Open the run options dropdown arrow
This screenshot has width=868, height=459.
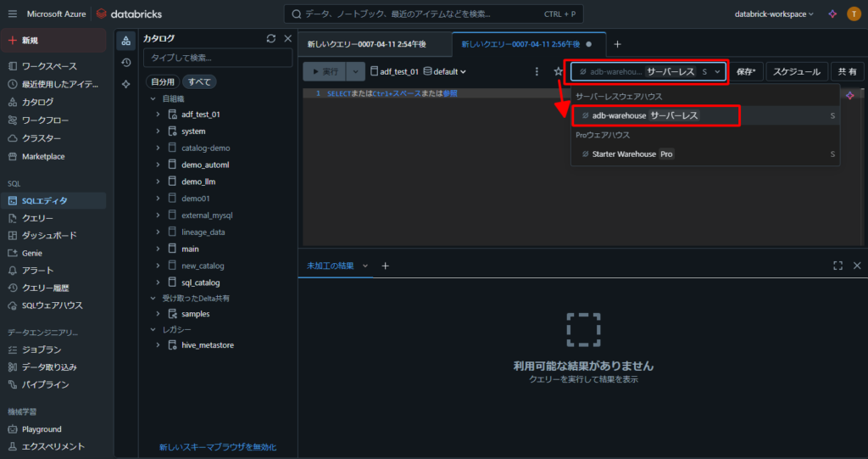tap(355, 71)
